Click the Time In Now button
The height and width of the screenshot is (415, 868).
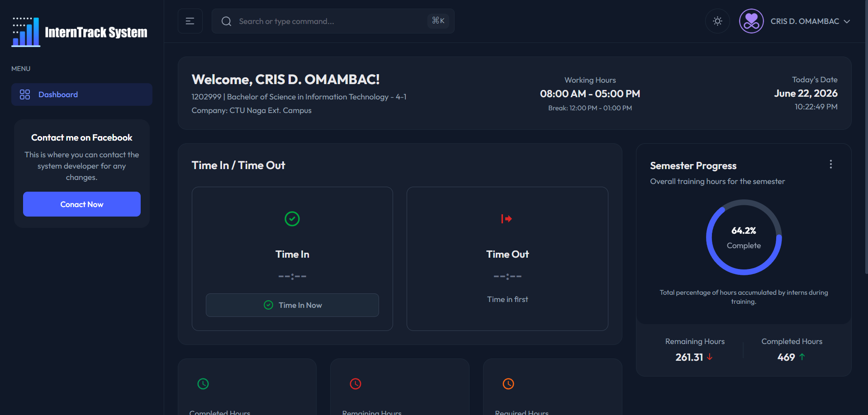[x=292, y=305]
